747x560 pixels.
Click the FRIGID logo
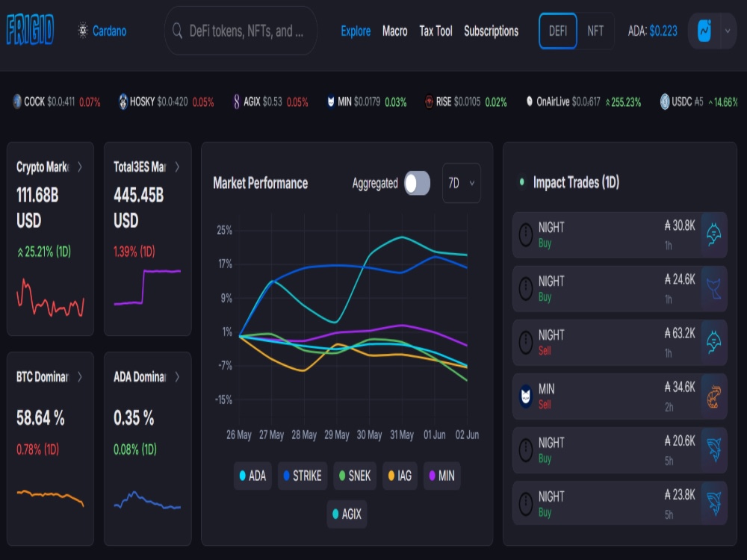30,30
